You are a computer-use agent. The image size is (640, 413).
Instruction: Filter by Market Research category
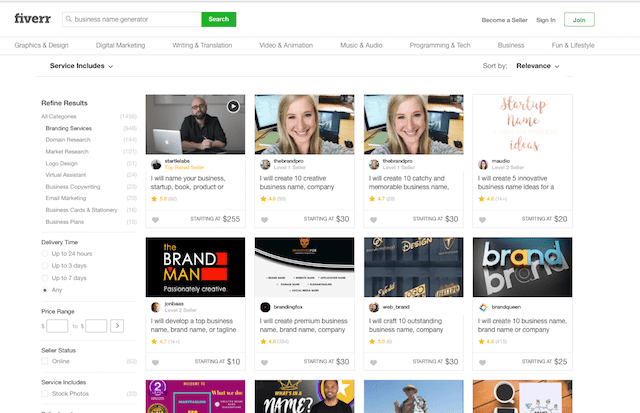pos(67,151)
